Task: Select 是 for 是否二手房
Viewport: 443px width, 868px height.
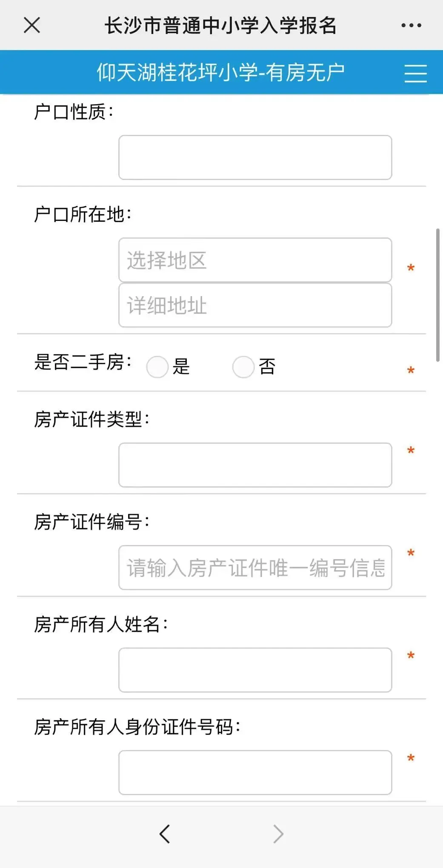Action: point(157,367)
